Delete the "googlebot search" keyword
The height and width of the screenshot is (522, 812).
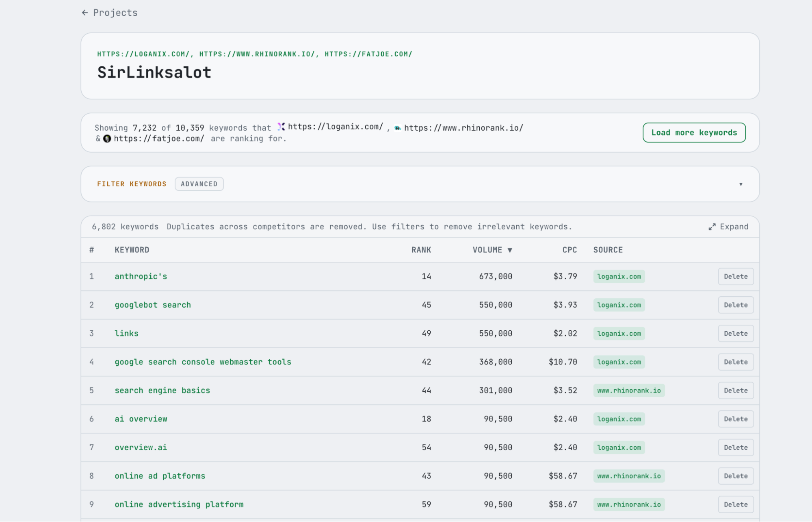pyautogui.click(x=735, y=305)
